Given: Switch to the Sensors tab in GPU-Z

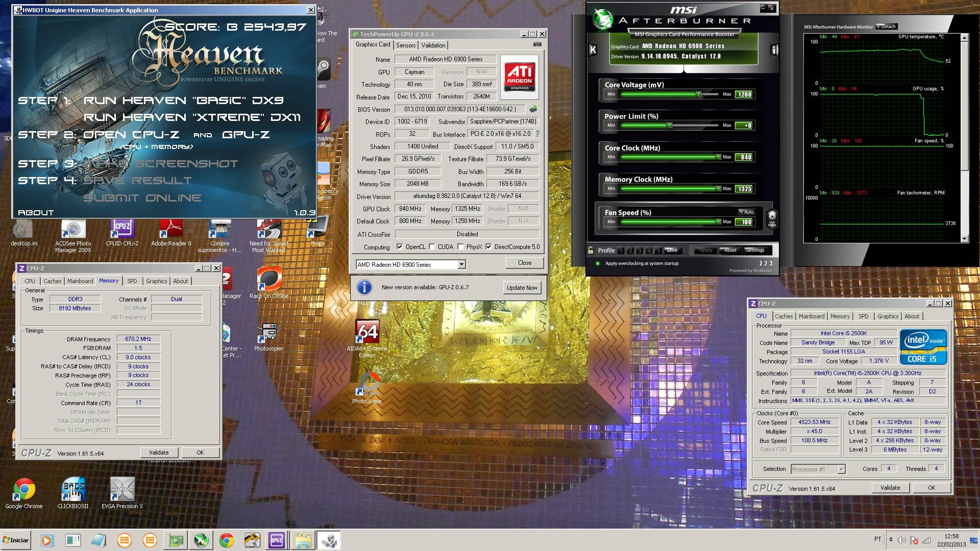Looking at the screenshot, I should [x=406, y=45].
